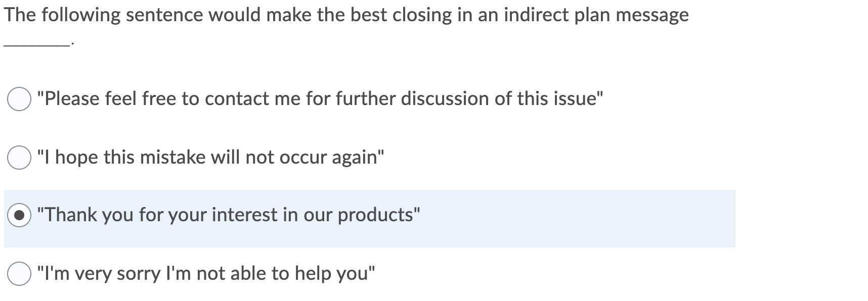Select the second radio button
The width and height of the screenshot is (868, 301).
18,158
